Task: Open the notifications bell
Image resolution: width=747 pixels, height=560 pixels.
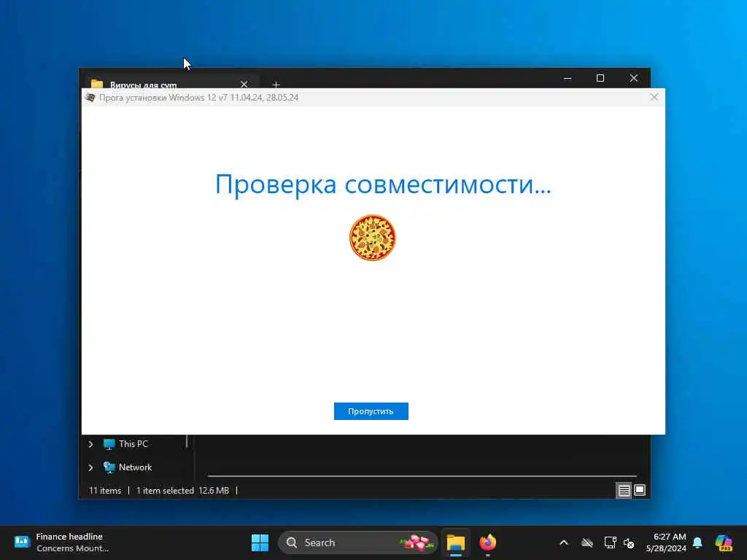Action: (697, 542)
